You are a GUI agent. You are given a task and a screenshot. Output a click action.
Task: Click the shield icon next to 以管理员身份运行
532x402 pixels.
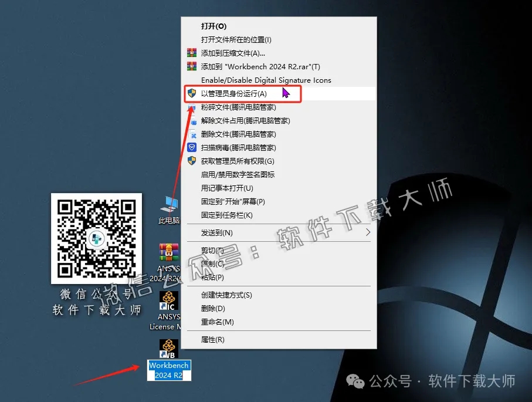193,93
